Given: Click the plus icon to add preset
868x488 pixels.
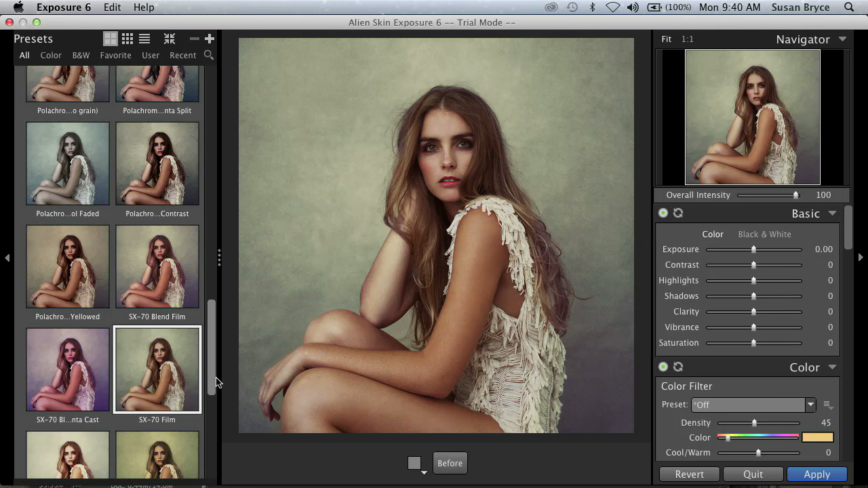Looking at the screenshot, I should coord(210,39).
